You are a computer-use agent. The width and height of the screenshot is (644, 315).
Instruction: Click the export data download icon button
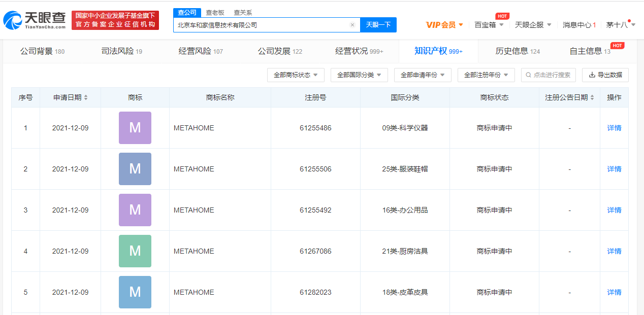(x=605, y=75)
